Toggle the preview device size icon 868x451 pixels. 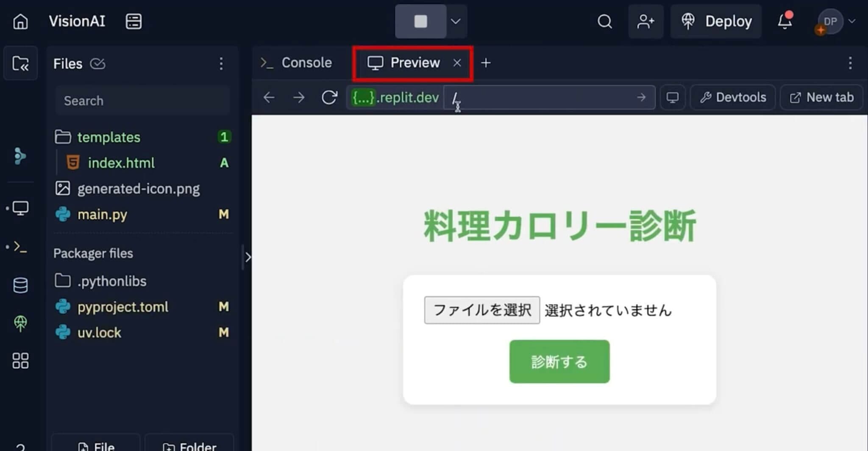[672, 98]
